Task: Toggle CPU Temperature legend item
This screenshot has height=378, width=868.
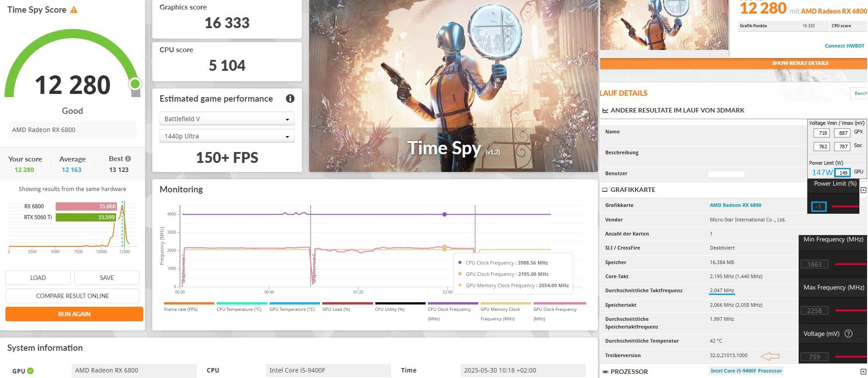Action: click(242, 307)
